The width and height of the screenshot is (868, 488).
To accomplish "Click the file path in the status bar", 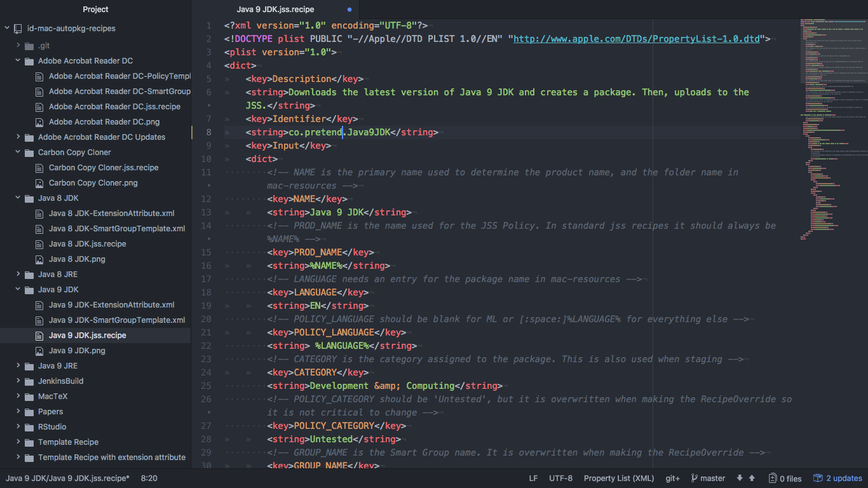I will click(67, 478).
